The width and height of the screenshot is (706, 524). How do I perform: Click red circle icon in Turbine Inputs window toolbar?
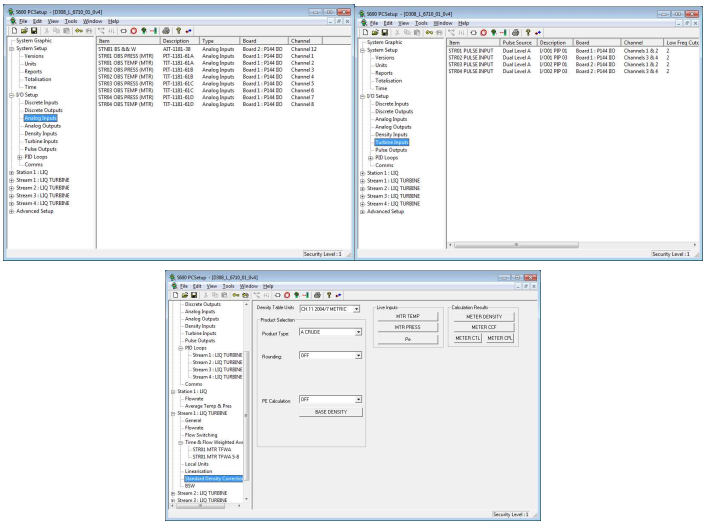point(484,32)
